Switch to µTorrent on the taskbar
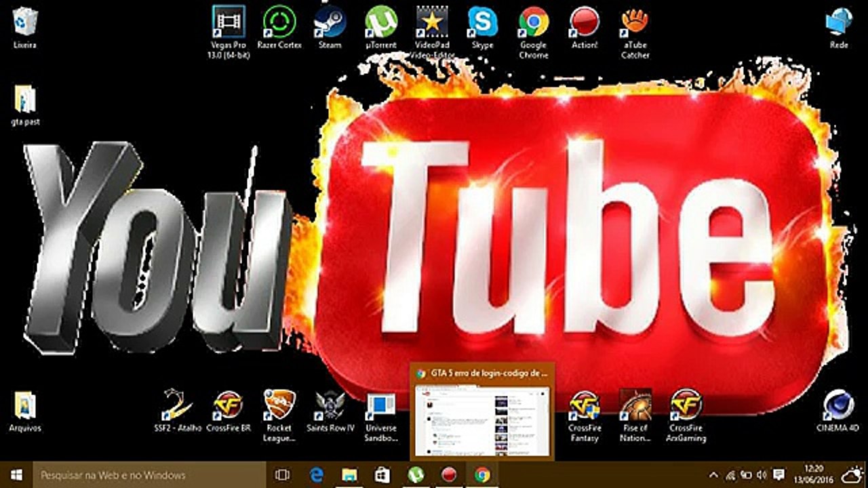 click(416, 474)
